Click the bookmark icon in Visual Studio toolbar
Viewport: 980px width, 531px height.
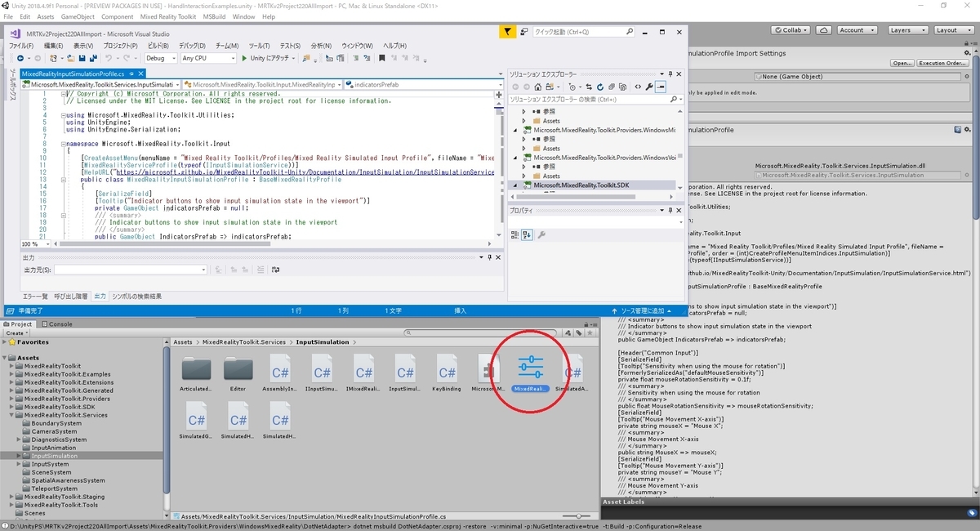point(381,58)
